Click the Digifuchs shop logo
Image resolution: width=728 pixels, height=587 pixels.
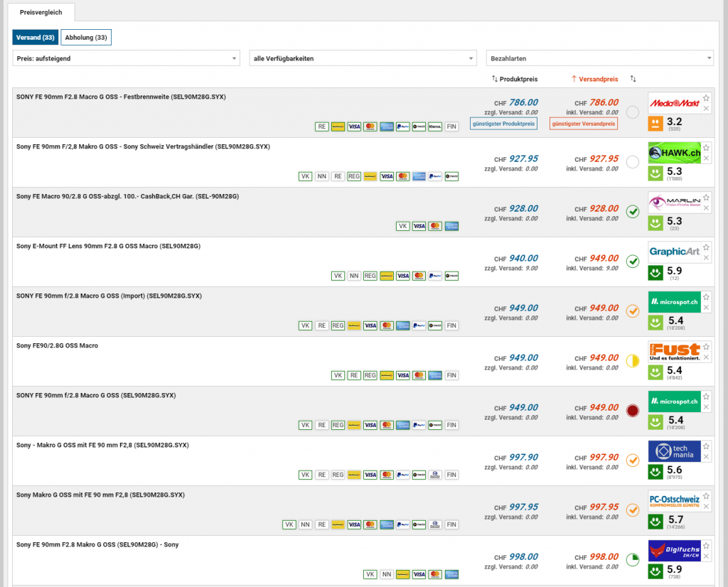[x=674, y=551]
